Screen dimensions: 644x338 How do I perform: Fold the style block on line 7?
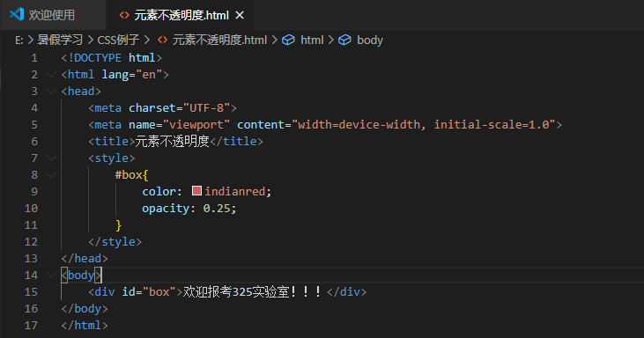click(51, 158)
